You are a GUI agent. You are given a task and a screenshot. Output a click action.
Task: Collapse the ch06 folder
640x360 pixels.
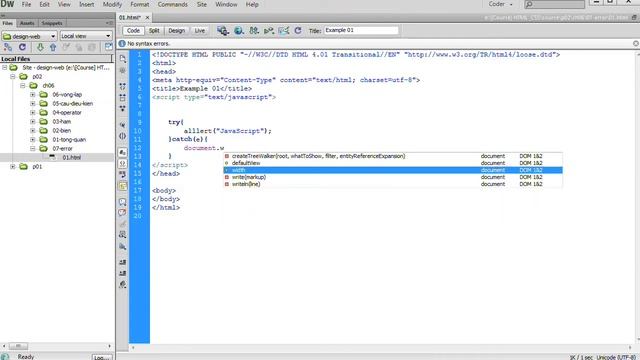click(23, 86)
